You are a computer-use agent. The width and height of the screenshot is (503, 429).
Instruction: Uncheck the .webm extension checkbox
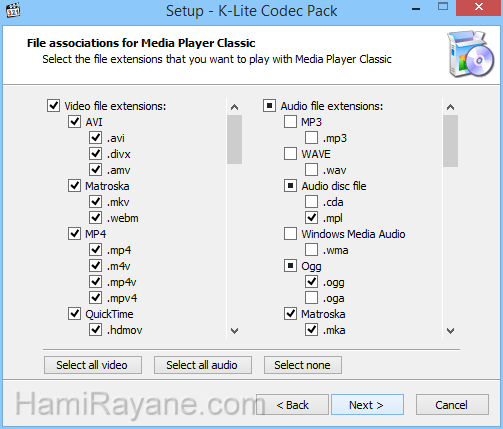96,217
